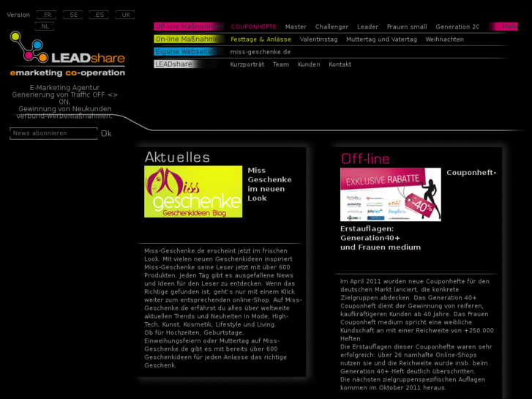Open the Challenger link
The width and height of the screenshot is (532, 399).
pos(331,27)
